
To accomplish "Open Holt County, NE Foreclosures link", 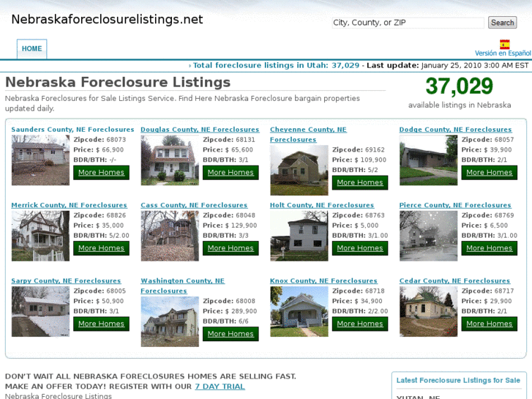I will point(322,205).
